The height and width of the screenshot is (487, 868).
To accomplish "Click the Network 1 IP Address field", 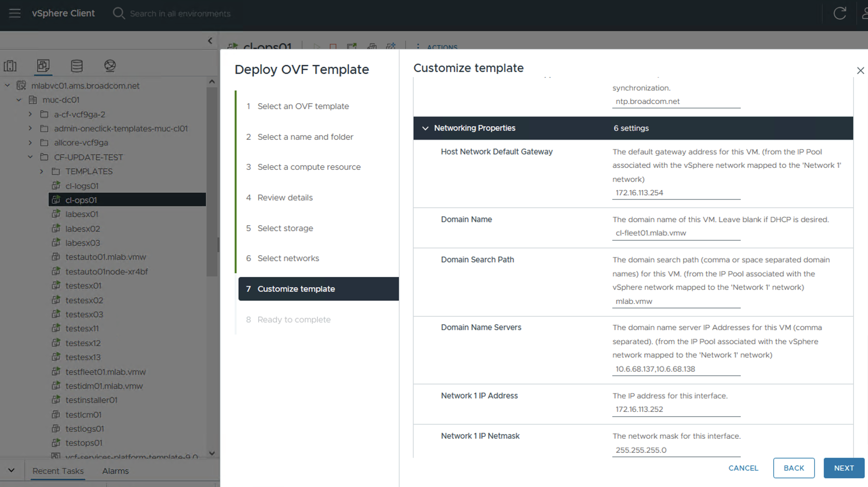I will (676, 409).
